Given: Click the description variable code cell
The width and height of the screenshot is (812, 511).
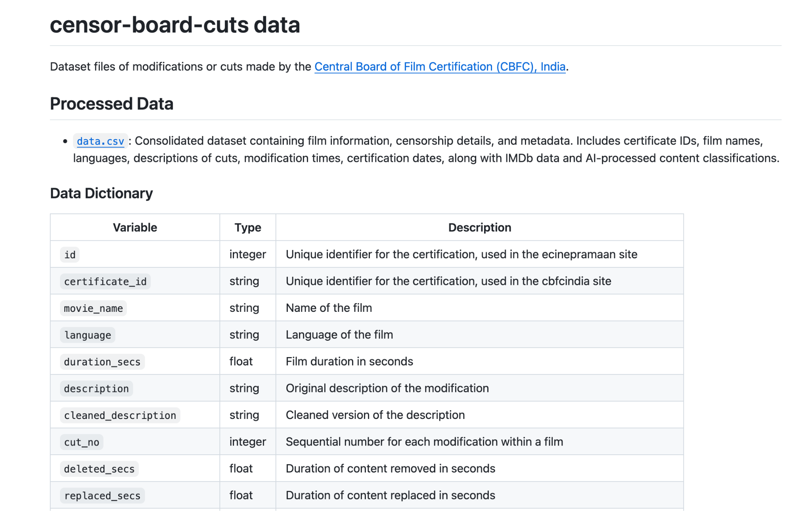Looking at the screenshot, I should pos(96,389).
